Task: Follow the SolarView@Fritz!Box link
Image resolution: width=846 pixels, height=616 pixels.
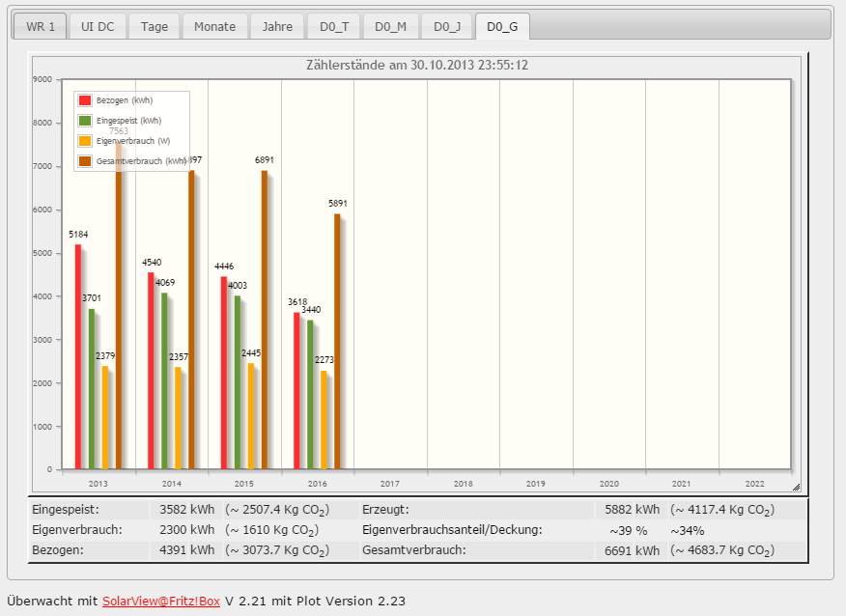Action: click(161, 601)
